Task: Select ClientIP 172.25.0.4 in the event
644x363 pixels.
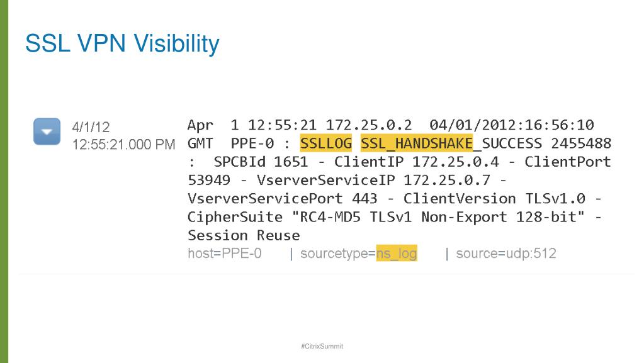Action: tap(417, 162)
